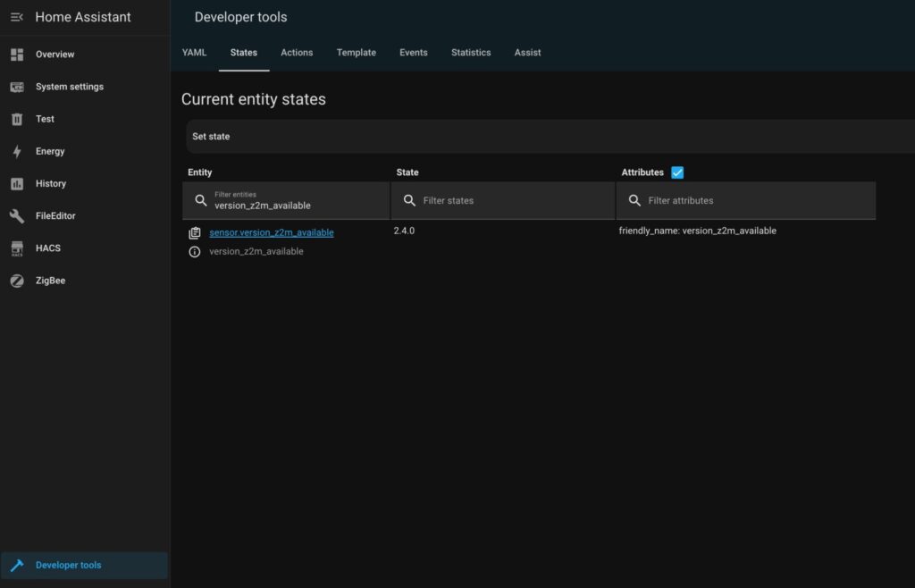Image resolution: width=915 pixels, height=588 pixels.
Task: Click the Overview dashboard icon
Action: pos(17,55)
